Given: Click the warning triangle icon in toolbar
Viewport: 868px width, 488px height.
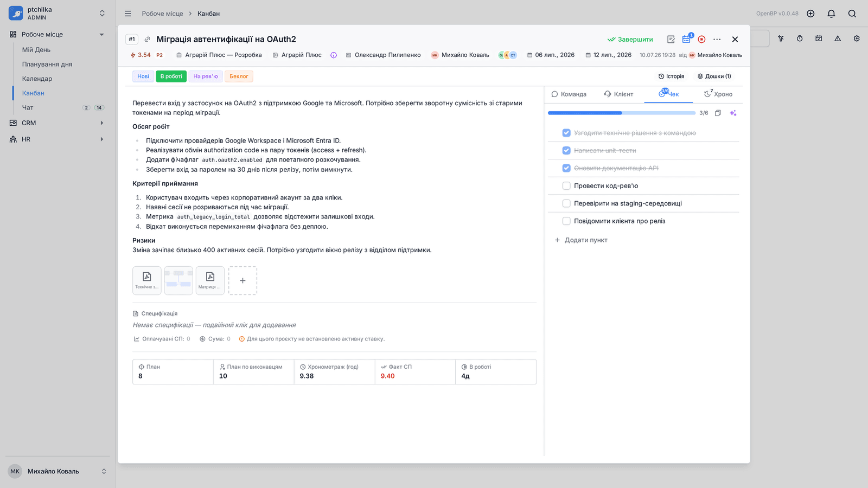Looking at the screenshot, I should pyautogui.click(x=838, y=38).
